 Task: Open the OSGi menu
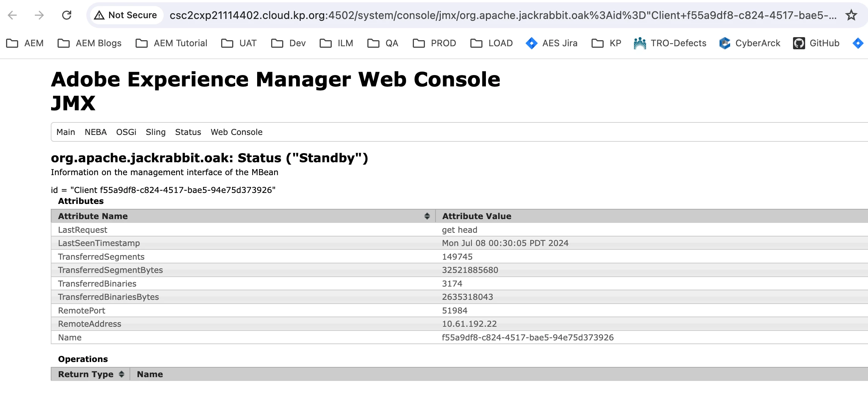click(126, 132)
